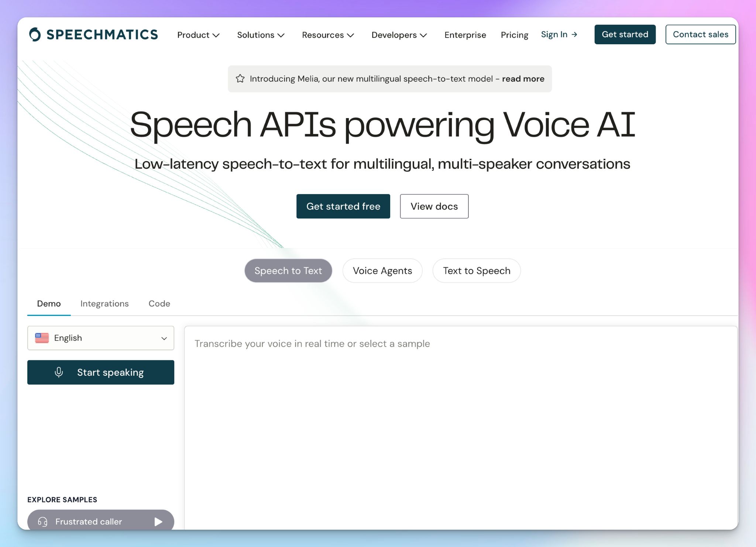Screen dimensions: 756x547
Task: Click the Sign In link
Action: [554, 34]
